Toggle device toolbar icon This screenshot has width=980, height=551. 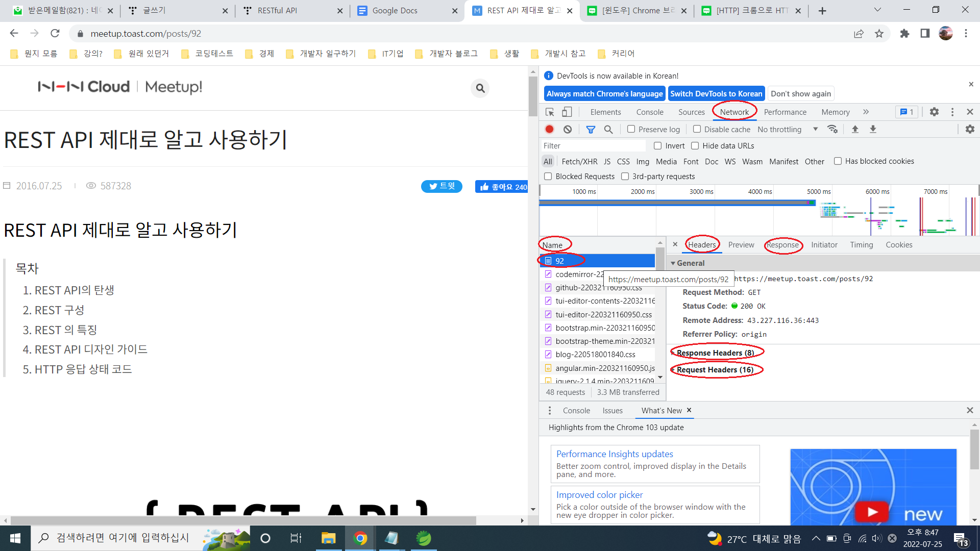click(567, 112)
